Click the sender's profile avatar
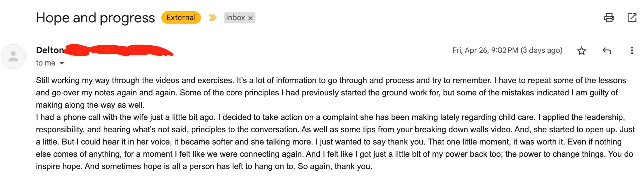Viewport: 644px width, 187px height. (13, 57)
